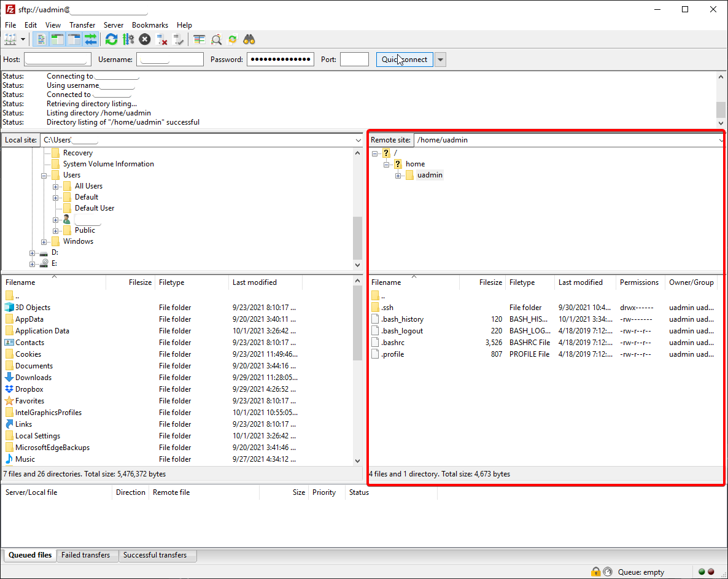This screenshot has width=728, height=579.
Task: Select the D: drive in local tree
Action: coord(55,252)
